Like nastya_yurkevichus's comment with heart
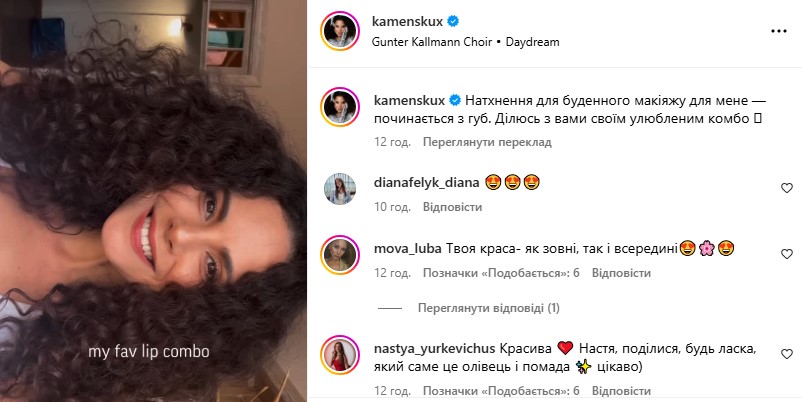This screenshot has height=402, width=802. pos(787,354)
